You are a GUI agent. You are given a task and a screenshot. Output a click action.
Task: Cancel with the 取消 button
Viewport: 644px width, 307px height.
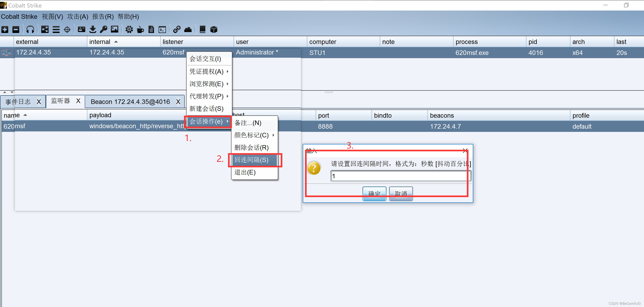point(401,194)
